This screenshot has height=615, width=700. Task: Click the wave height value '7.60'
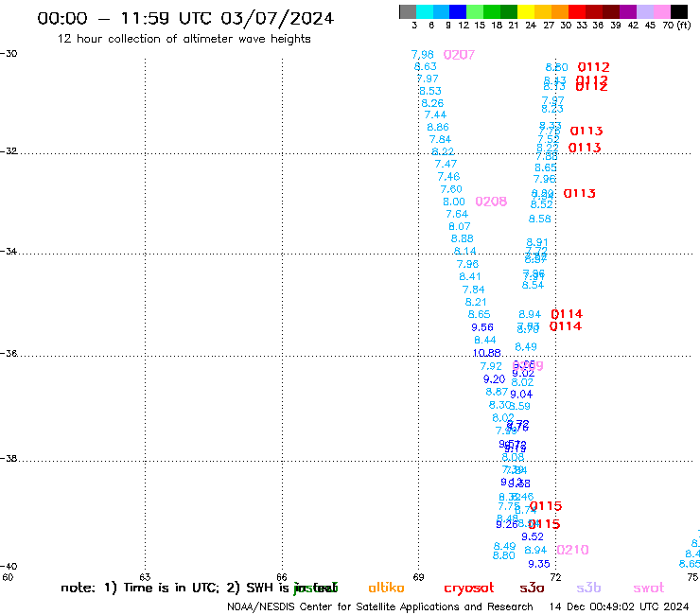coord(451,189)
